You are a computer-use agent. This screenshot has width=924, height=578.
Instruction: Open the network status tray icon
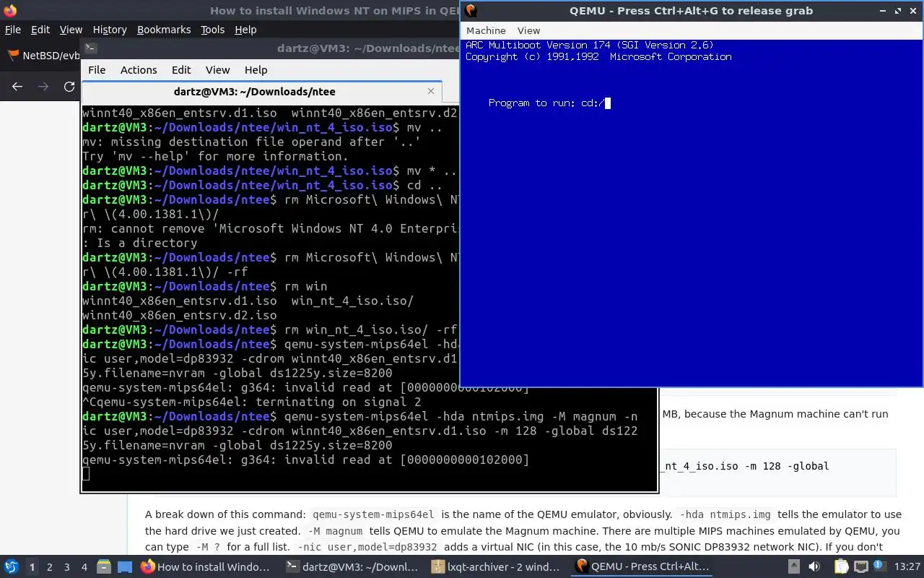860,567
